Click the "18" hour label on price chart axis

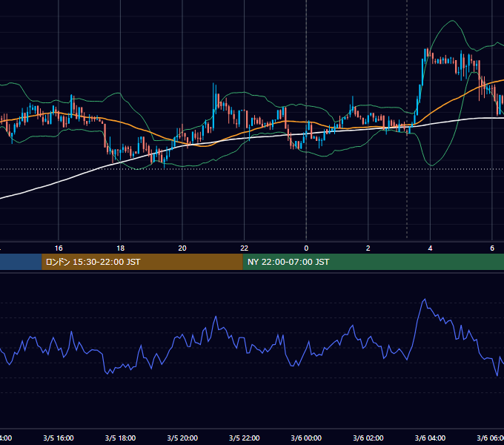[121, 248]
